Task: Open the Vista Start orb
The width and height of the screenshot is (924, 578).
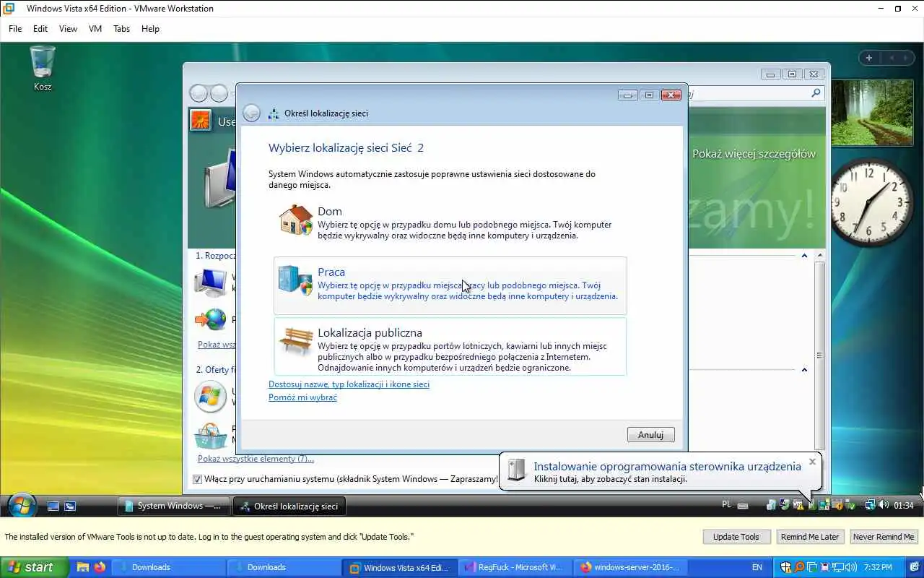Action: point(22,506)
